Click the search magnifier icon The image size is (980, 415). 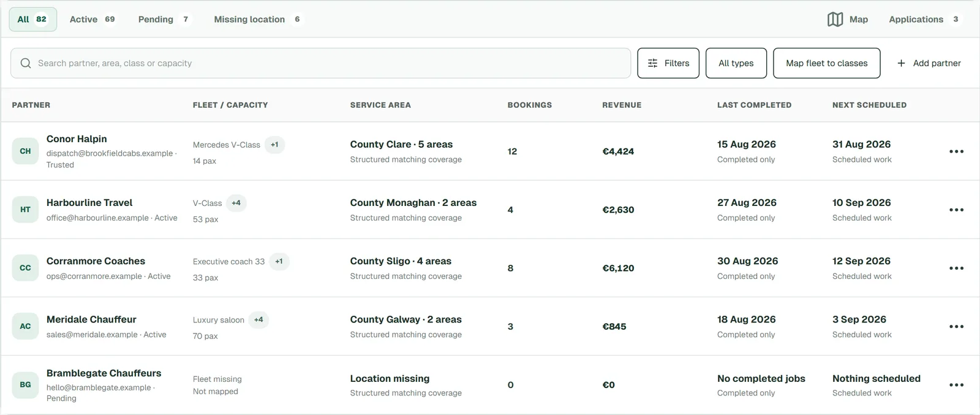coord(26,63)
